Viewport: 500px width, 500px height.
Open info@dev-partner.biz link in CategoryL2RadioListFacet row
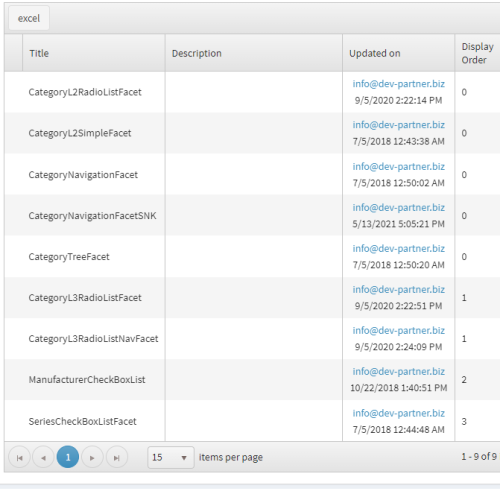(x=399, y=84)
